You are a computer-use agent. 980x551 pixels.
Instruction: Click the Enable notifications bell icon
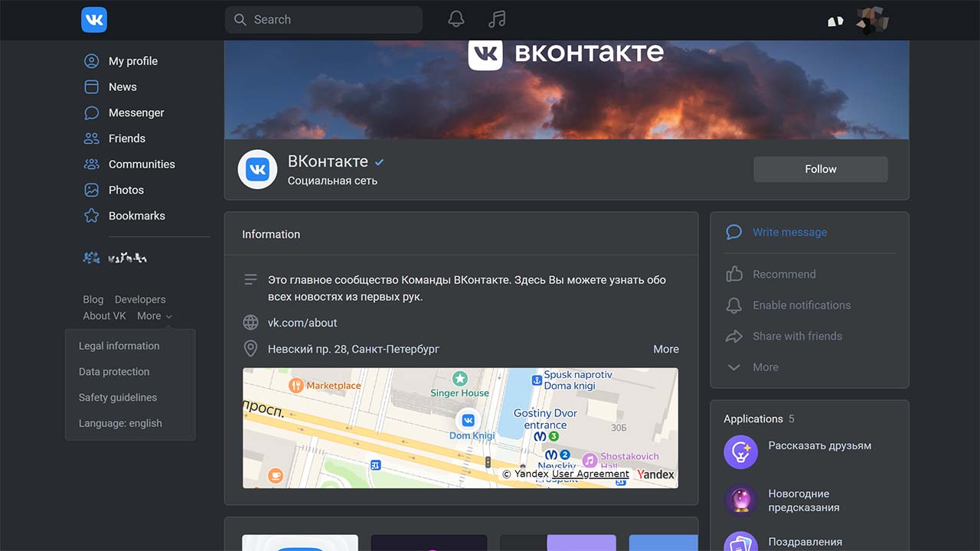[733, 305]
